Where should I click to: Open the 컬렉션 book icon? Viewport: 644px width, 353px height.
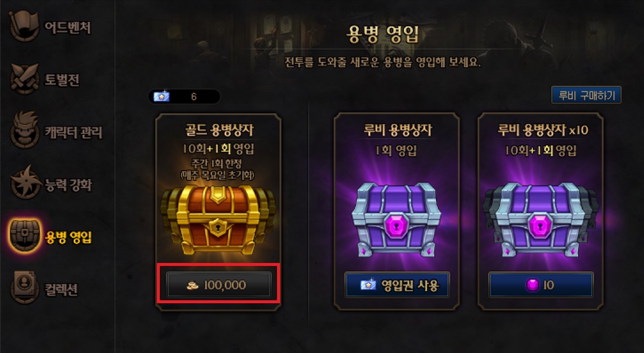tap(24, 288)
